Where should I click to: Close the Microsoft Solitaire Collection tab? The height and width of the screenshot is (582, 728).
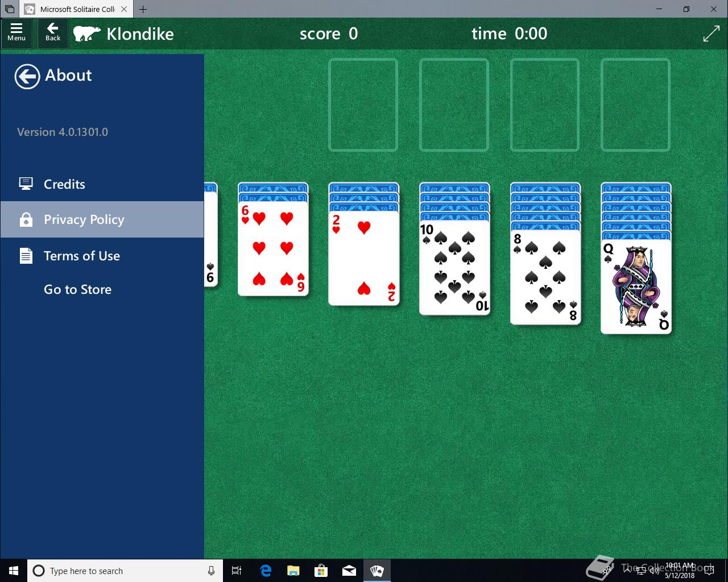(124, 9)
